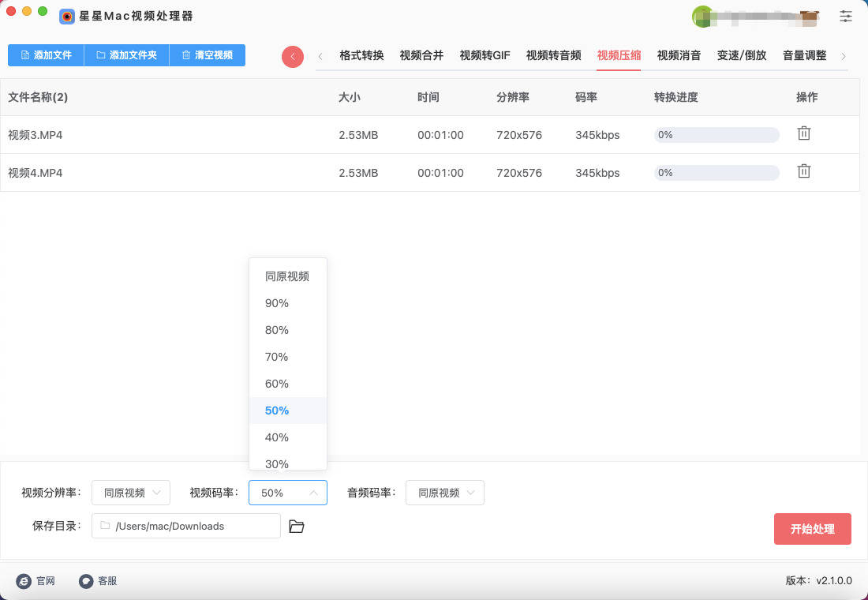Image resolution: width=868 pixels, height=600 pixels.
Task: Click the 视频3.MP4 conversion progress bar
Action: [716, 135]
